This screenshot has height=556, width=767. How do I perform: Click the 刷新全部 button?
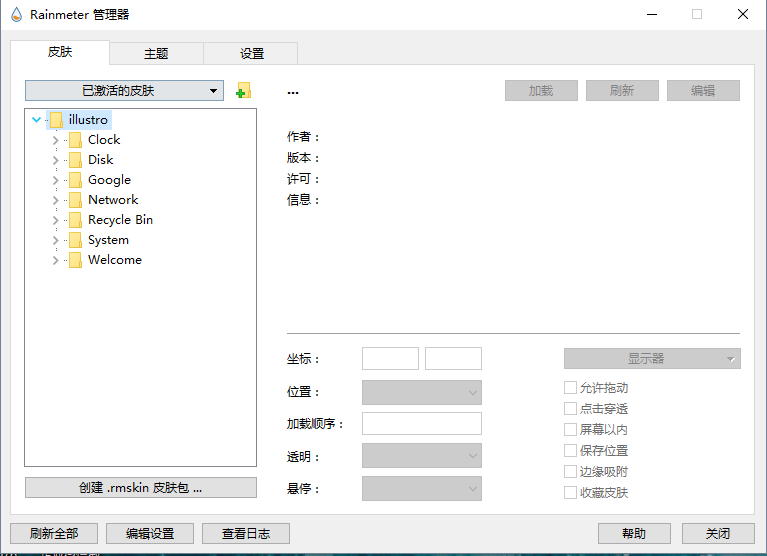tap(54, 534)
